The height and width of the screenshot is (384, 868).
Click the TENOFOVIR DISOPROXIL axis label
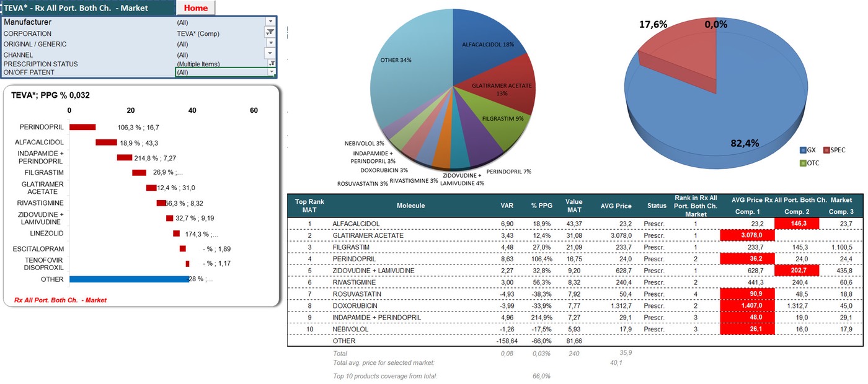coord(43,264)
